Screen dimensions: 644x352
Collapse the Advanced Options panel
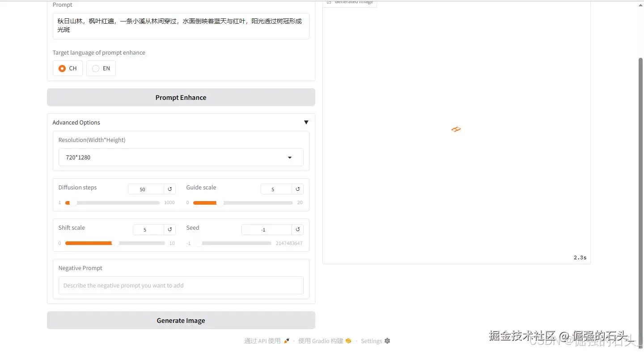point(306,122)
